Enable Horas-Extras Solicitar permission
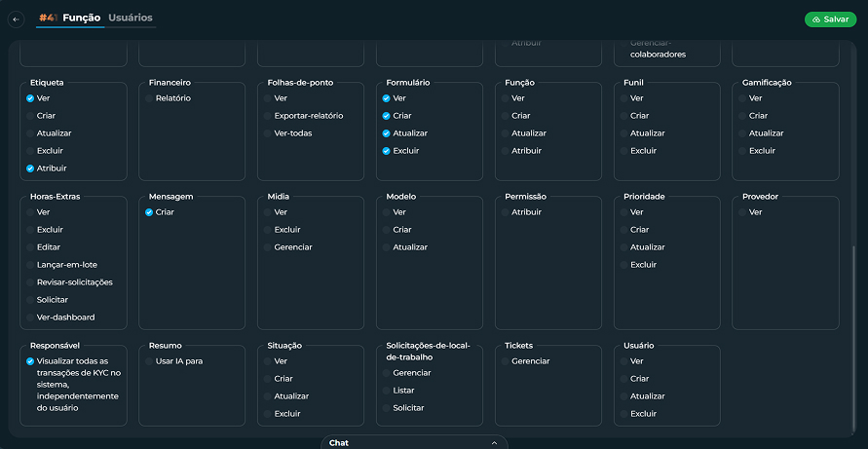 pos(30,300)
